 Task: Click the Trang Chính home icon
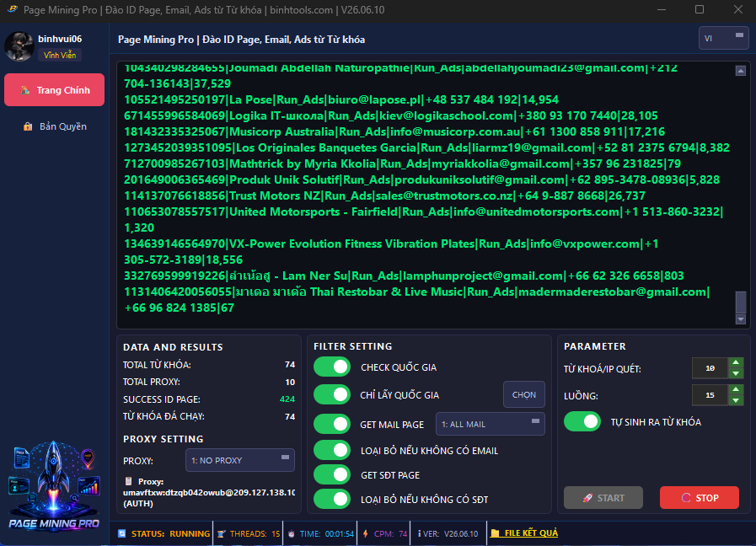[x=25, y=90]
